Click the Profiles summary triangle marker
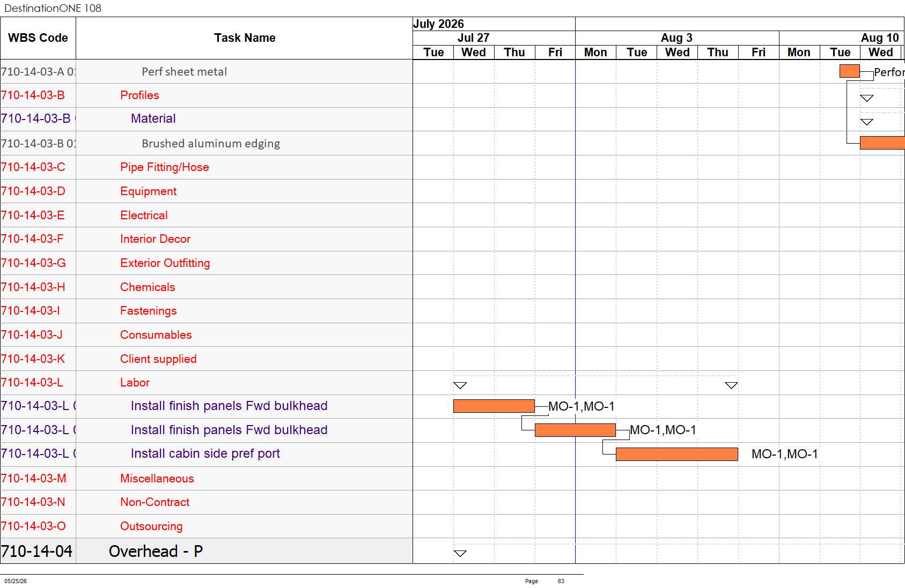The image size is (905, 588). tap(867, 98)
